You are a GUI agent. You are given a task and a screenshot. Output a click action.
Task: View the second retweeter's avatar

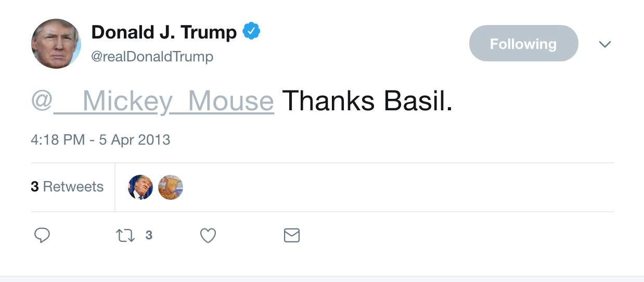(171, 187)
